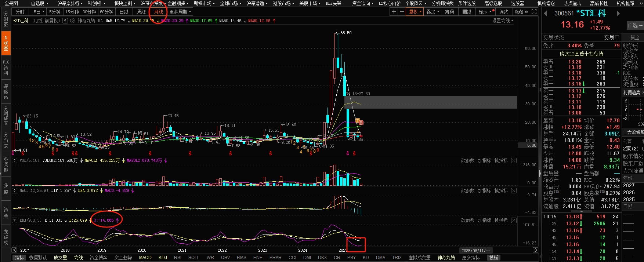Toggle the 隐藏 panel button

pos(521,12)
